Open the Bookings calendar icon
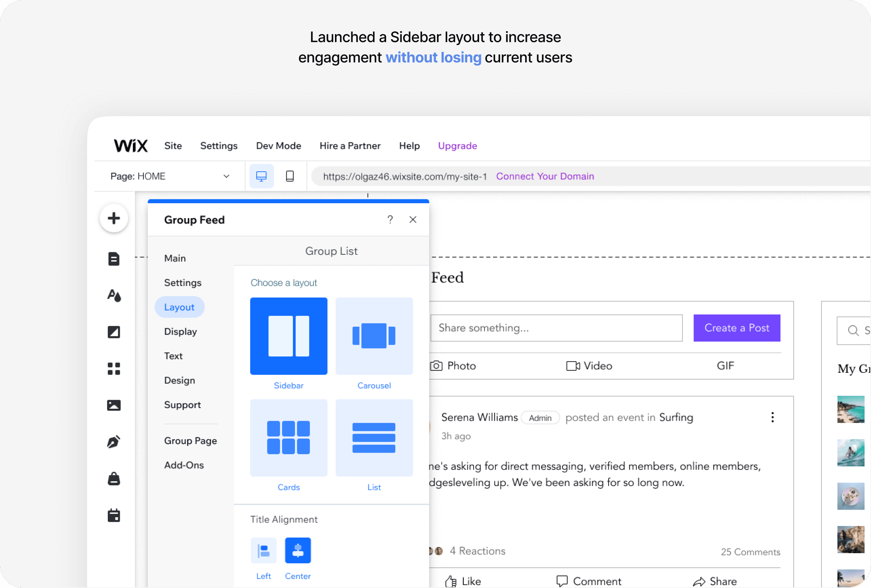The image size is (871, 588). pyautogui.click(x=114, y=515)
